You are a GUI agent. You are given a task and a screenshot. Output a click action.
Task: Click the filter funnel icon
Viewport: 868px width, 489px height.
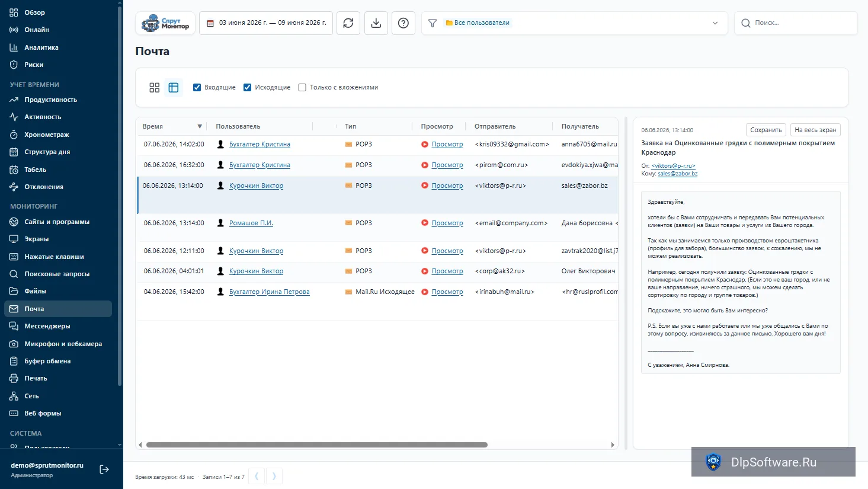click(x=433, y=23)
